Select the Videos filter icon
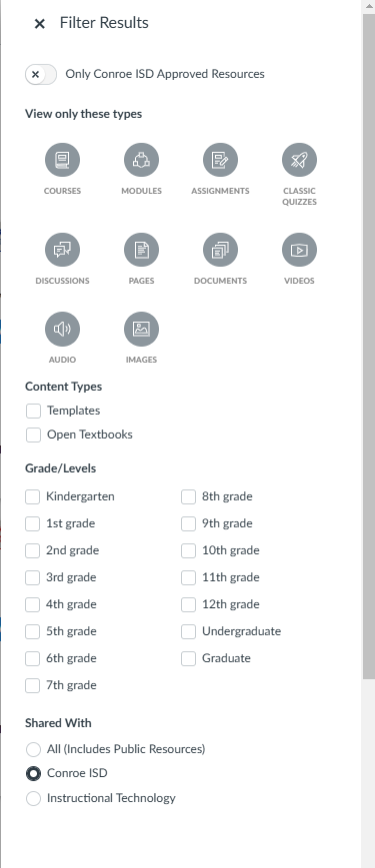The width and height of the screenshot is (375, 868). (x=299, y=251)
